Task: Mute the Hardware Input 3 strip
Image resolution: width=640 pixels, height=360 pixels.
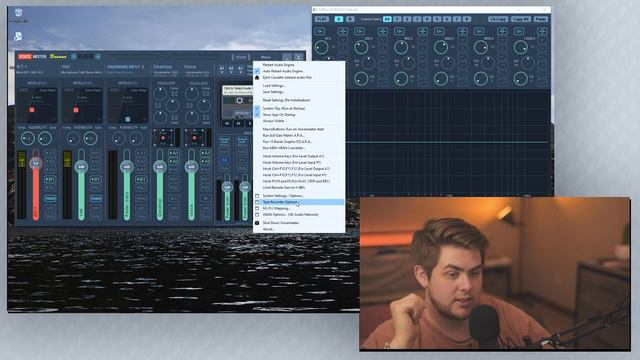Action: (x=141, y=216)
